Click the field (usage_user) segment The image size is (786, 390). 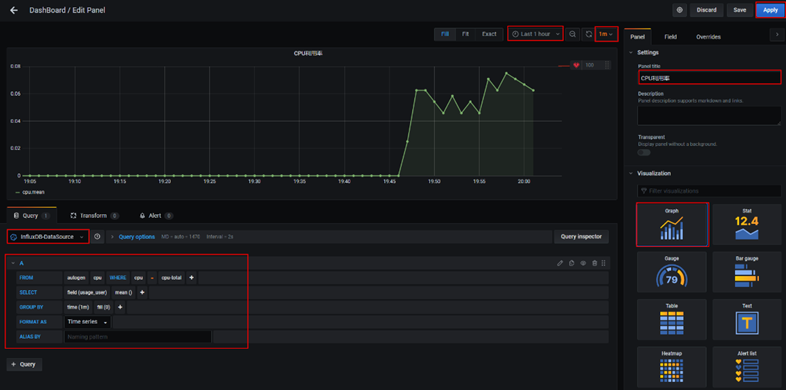point(87,292)
